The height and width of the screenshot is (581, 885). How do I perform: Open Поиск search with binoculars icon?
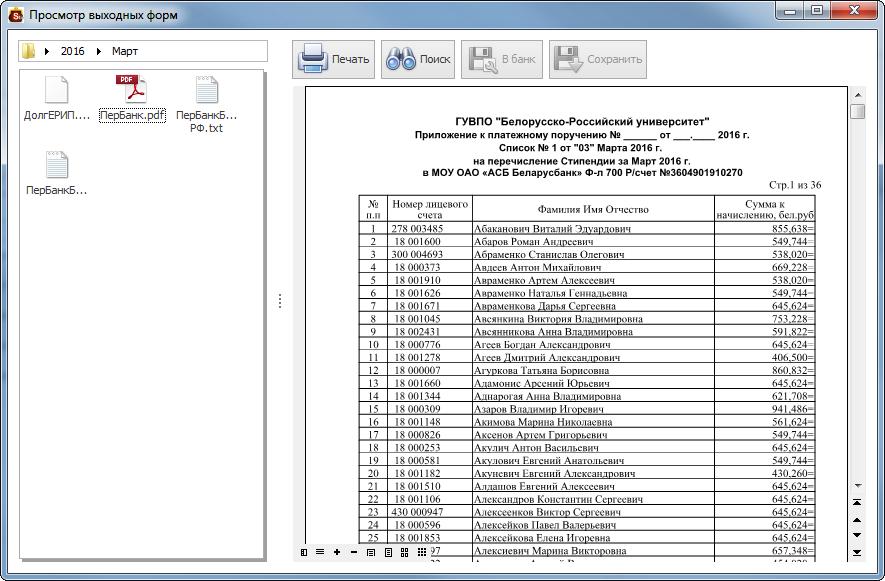click(x=418, y=59)
